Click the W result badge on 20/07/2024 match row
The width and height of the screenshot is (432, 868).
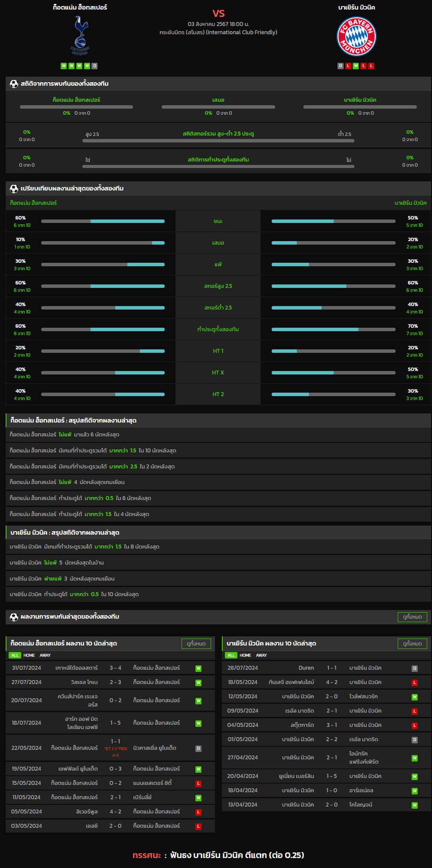coord(198,701)
